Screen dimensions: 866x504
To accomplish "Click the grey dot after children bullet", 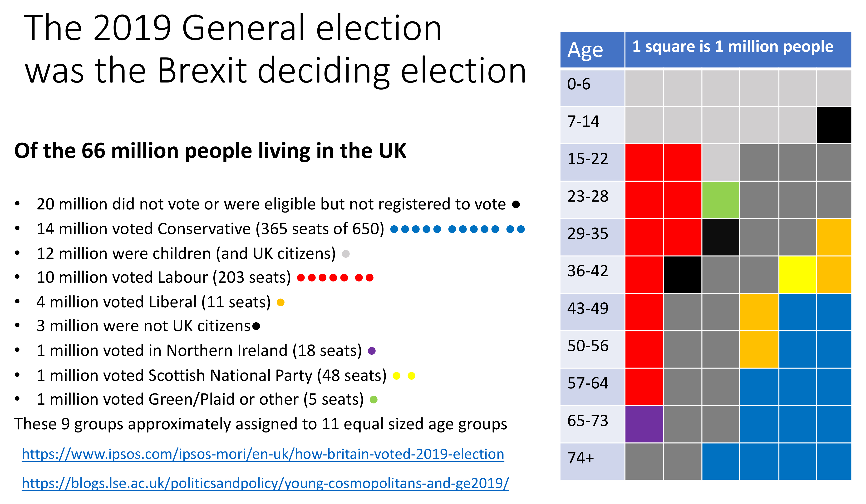I will pyautogui.click(x=346, y=254).
